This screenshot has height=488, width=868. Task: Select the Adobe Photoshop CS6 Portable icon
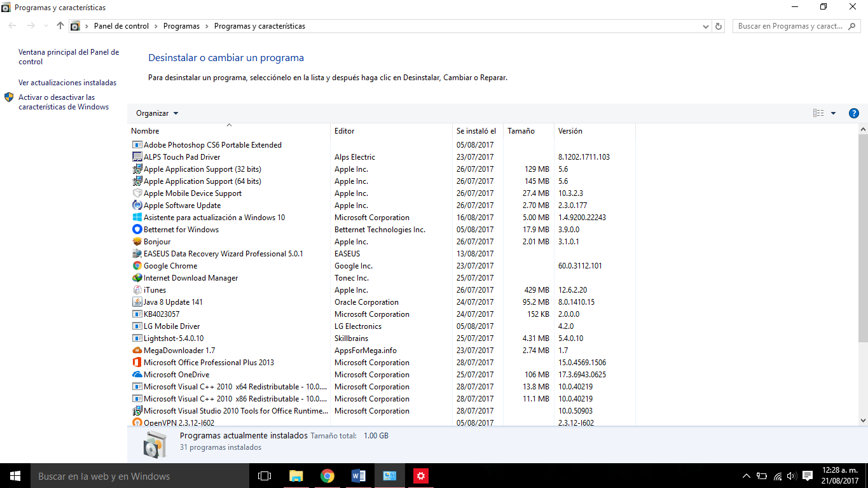pos(137,145)
